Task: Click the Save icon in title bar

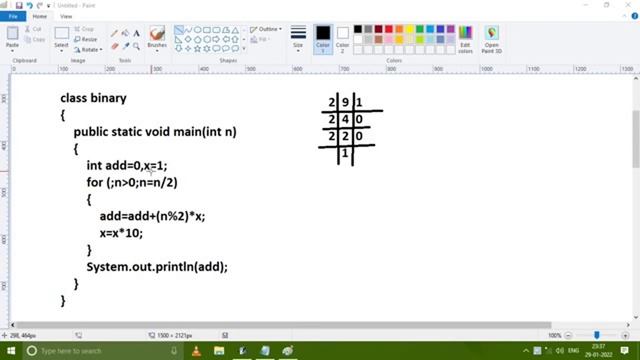Action: point(19,6)
